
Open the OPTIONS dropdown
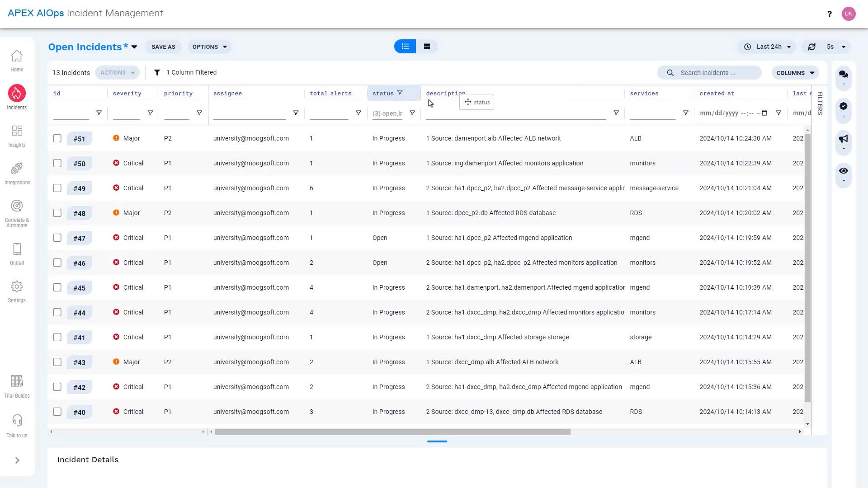(209, 47)
